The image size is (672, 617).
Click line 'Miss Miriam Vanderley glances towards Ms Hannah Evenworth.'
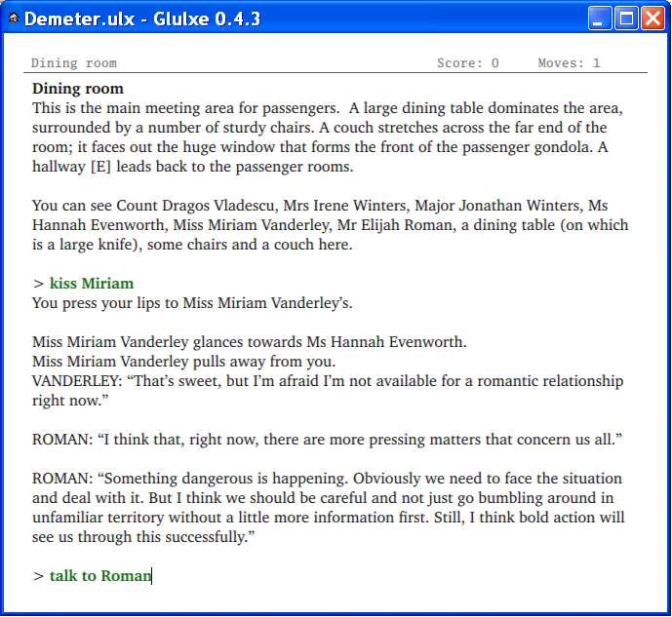tap(250, 342)
